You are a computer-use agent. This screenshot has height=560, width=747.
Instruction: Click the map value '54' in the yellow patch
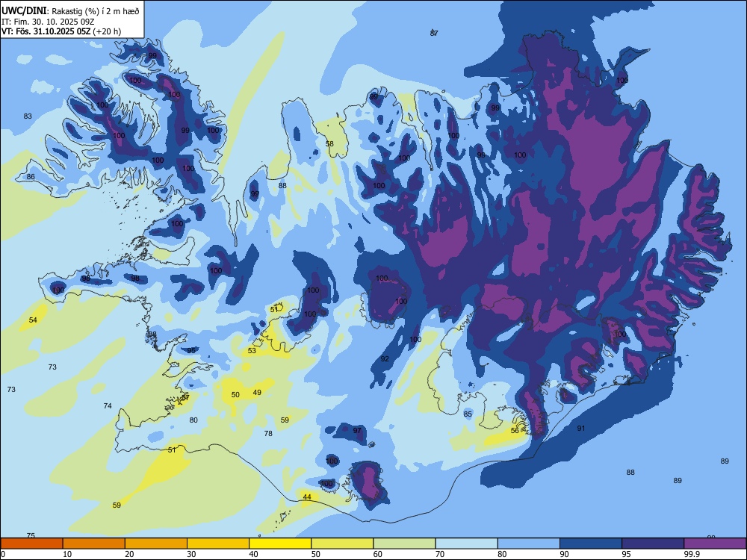[x=33, y=320]
